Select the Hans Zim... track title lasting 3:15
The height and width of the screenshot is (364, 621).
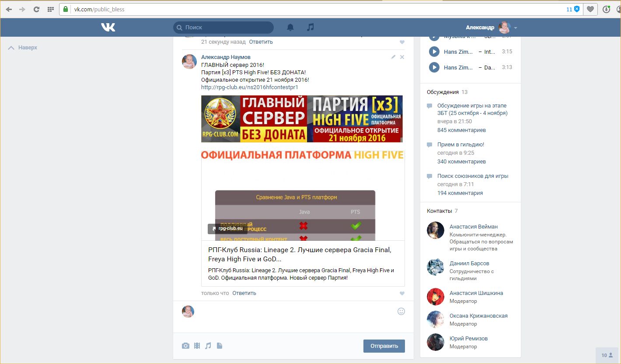pyautogui.click(x=458, y=52)
